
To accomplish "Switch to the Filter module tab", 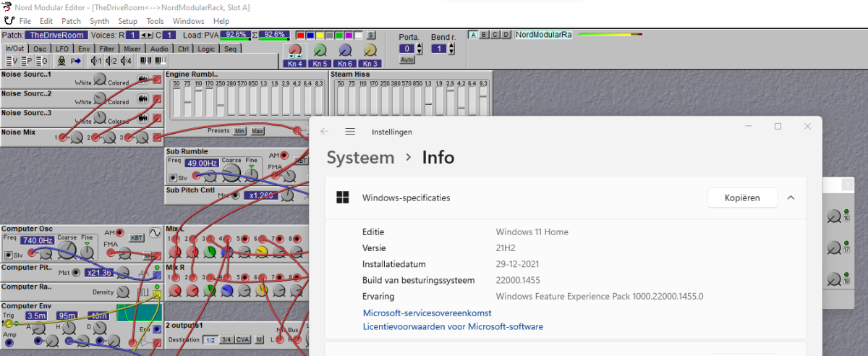I will [x=106, y=48].
